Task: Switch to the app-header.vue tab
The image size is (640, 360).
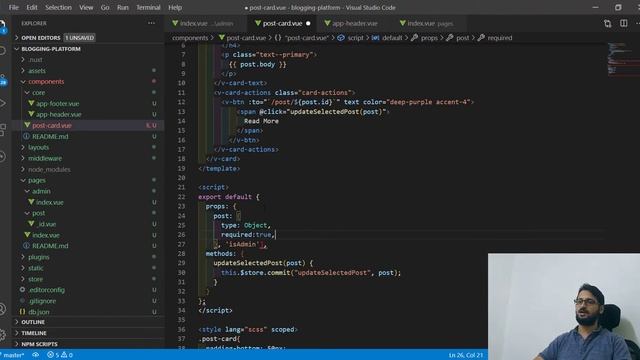Action: click(355, 24)
